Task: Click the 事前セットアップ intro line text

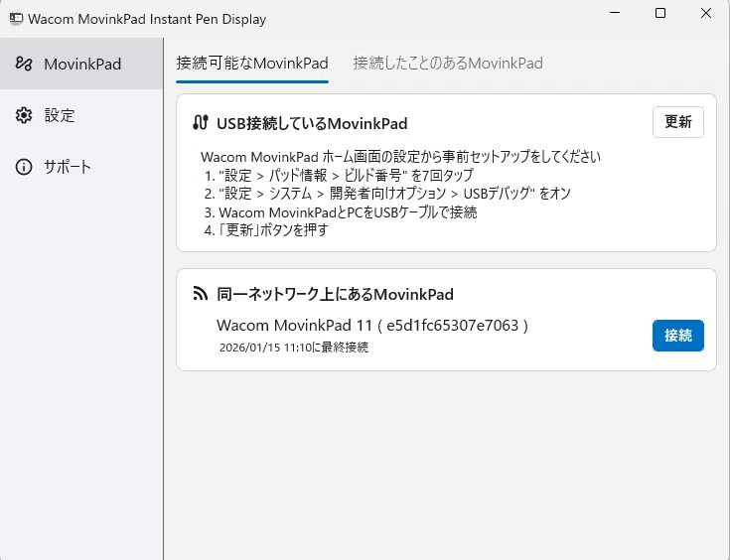Action: click(401, 157)
